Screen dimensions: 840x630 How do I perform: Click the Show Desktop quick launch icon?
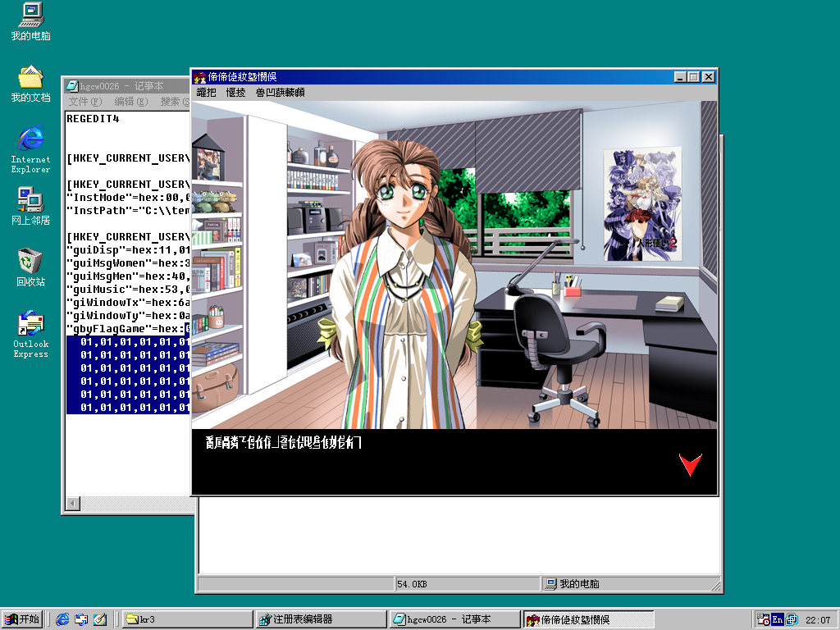point(100,619)
